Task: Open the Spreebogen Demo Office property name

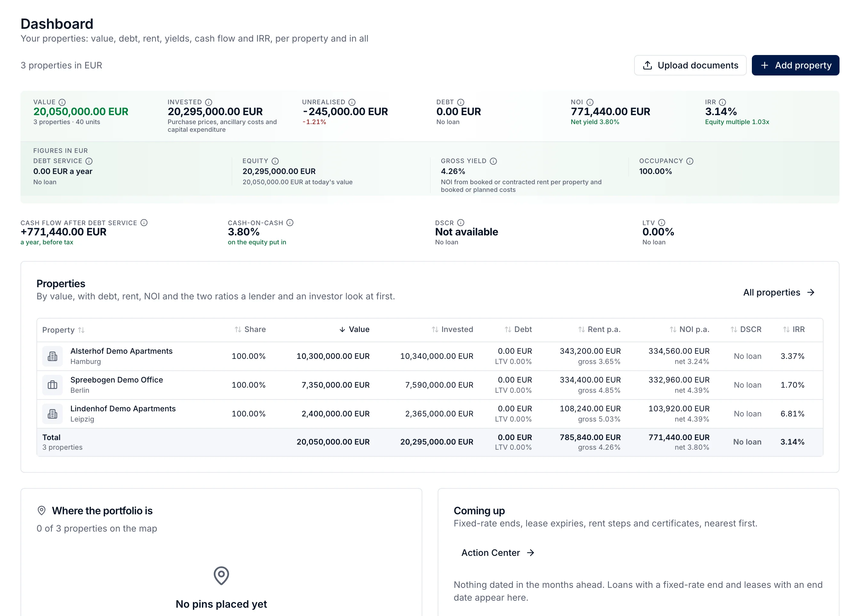Action: (x=117, y=380)
